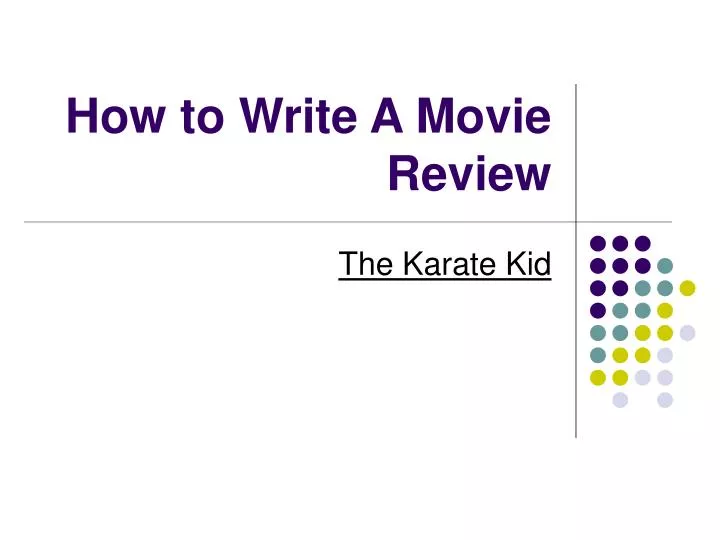Click the yellow dot in the fourth dot row
Viewport: 720px width, 540px height.
coord(665,311)
